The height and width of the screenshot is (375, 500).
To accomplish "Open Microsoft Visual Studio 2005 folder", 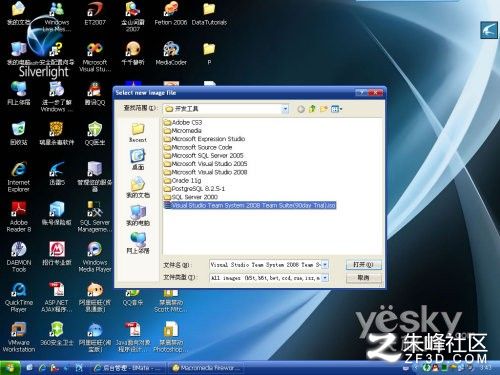I will (205, 164).
